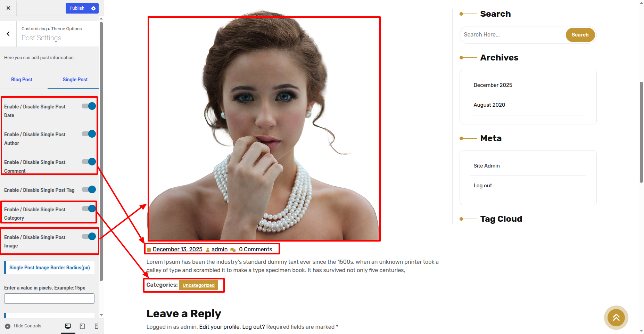
Task: Go back using the left chevron arrow
Action: 8,34
